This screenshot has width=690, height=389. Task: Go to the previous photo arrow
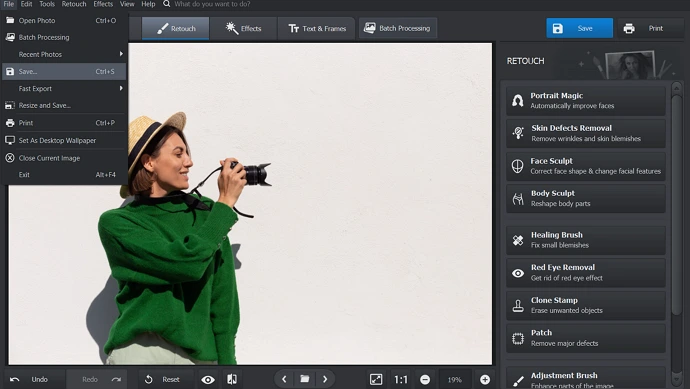click(284, 379)
